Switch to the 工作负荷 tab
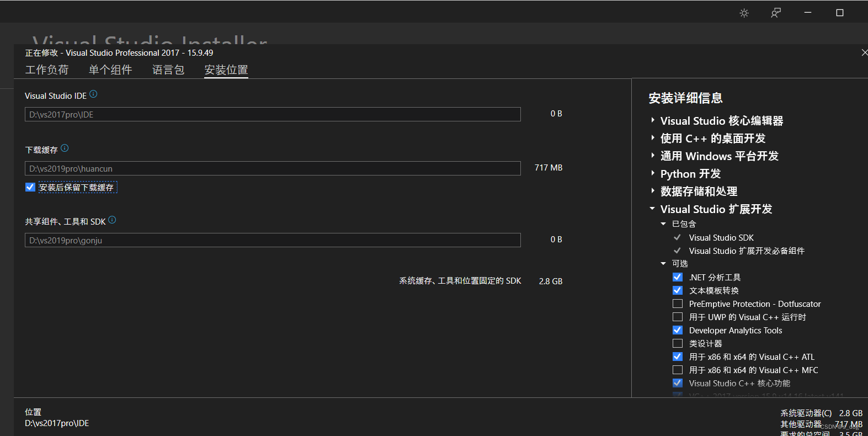The width and height of the screenshot is (868, 436). (47, 70)
